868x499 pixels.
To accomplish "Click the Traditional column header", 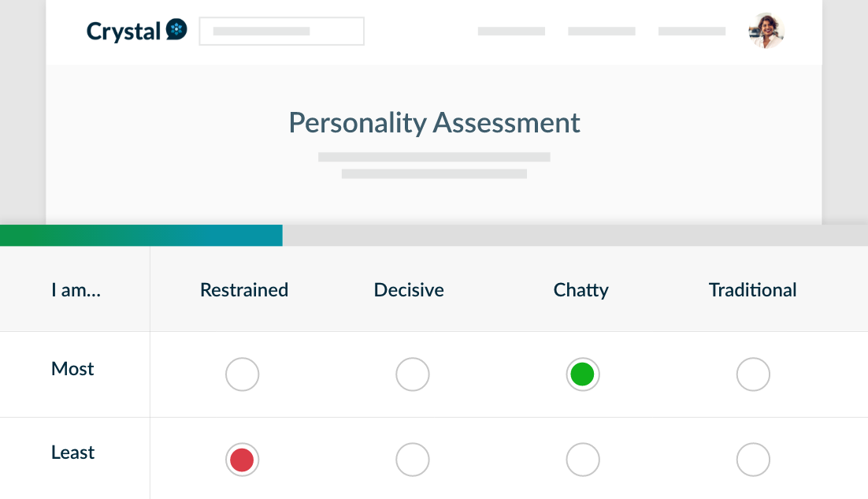I will pos(753,290).
